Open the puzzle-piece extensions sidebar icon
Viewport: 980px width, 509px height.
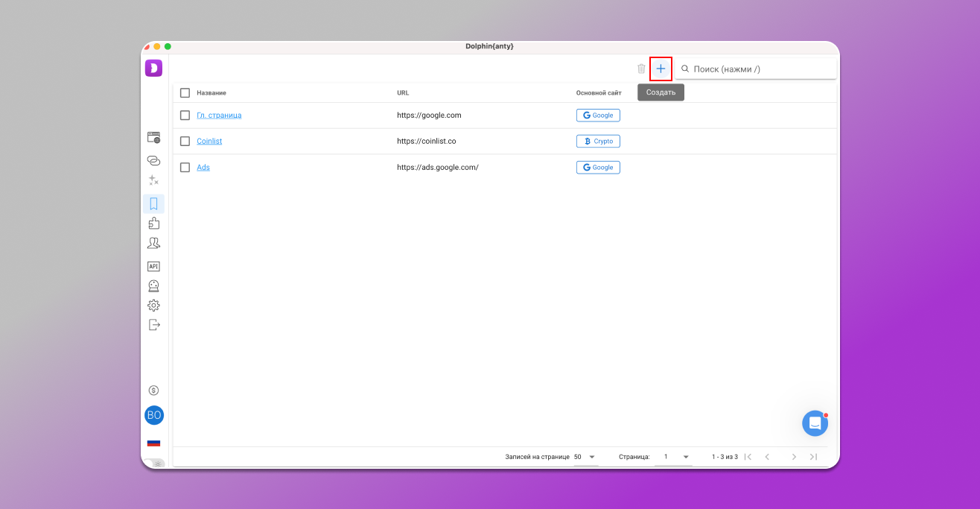[x=153, y=223]
